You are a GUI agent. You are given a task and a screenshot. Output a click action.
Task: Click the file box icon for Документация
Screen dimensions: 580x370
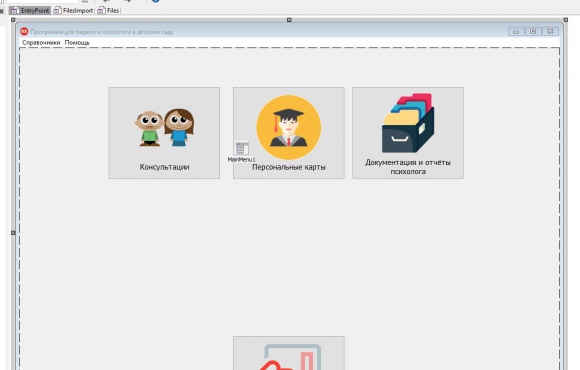tap(408, 123)
